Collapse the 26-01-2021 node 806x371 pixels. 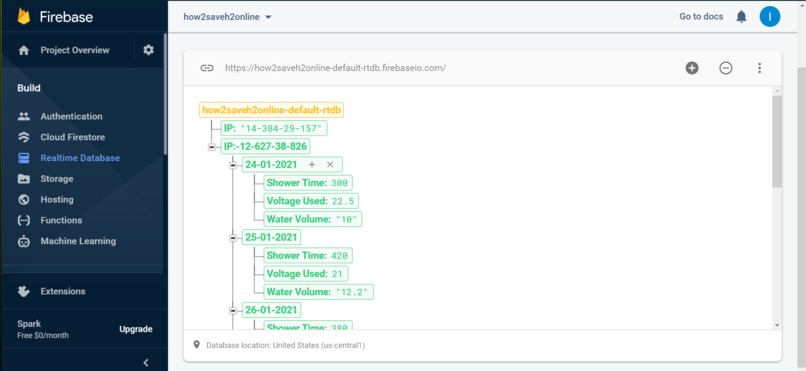(x=233, y=310)
